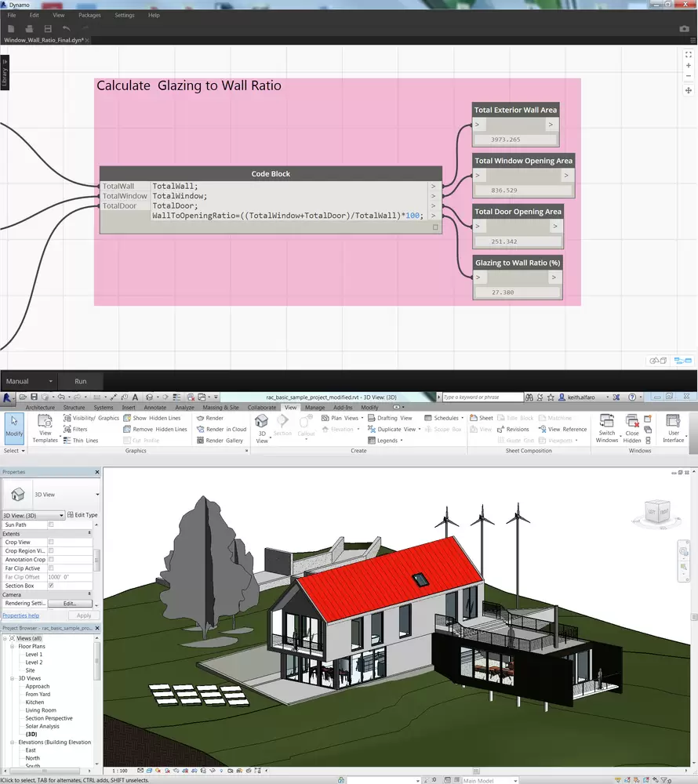
Task: Enable the Crop View checkbox
Action: click(x=51, y=542)
